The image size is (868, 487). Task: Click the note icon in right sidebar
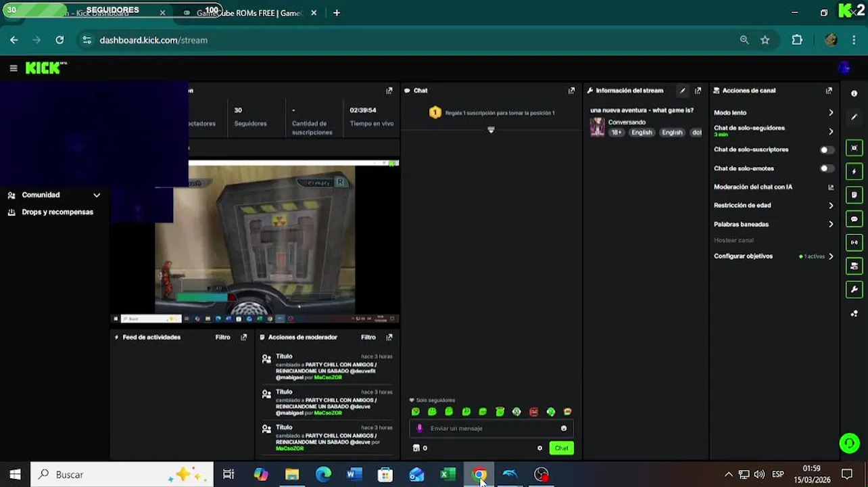click(854, 195)
